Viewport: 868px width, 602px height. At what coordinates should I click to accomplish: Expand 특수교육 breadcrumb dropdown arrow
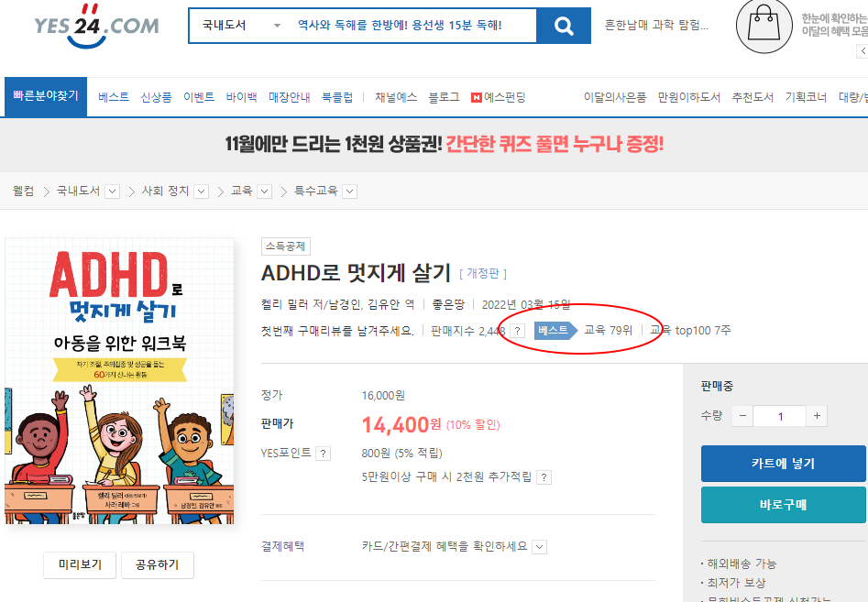[x=349, y=192]
